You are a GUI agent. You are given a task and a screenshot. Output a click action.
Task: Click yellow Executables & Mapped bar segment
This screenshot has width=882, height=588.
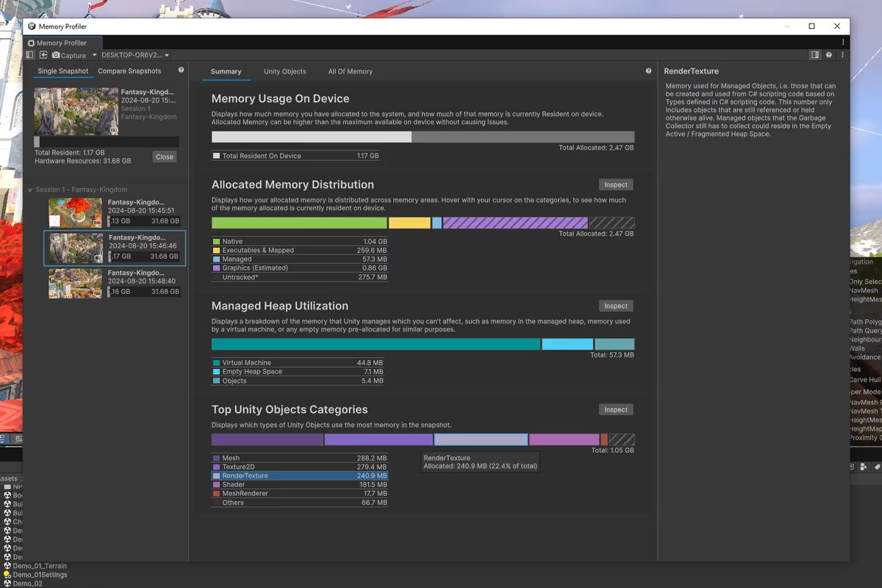click(x=409, y=223)
